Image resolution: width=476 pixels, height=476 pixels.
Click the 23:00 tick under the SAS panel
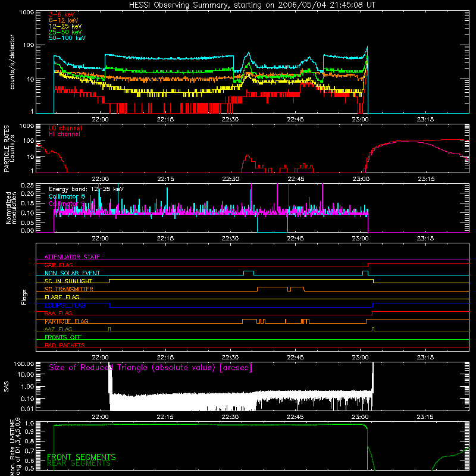(360, 417)
